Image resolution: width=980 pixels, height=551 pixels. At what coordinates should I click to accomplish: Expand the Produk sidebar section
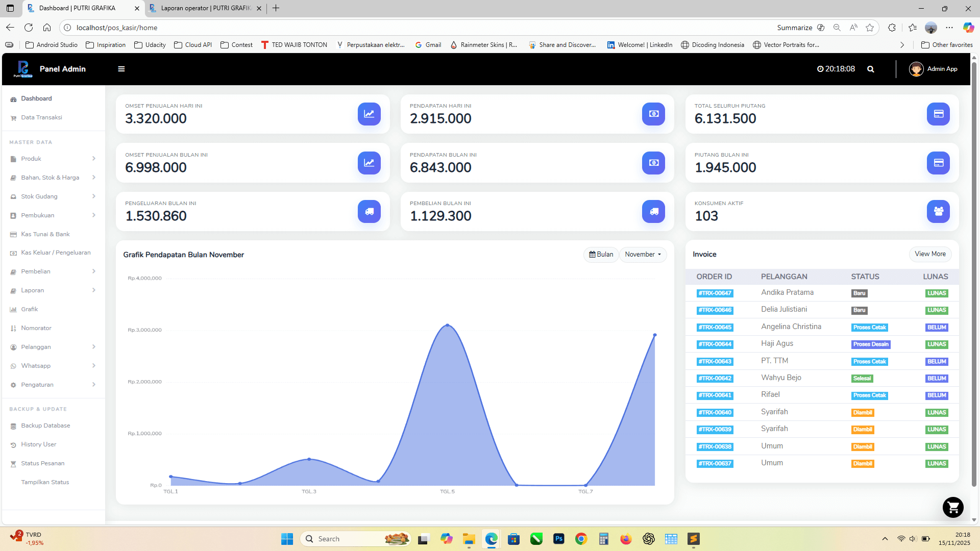coord(31,159)
